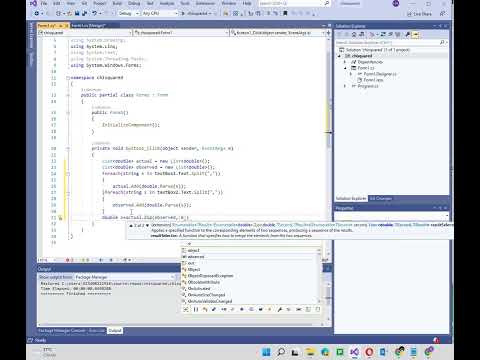The width and height of the screenshot is (480, 360).
Task: Open the account avatar in title bar
Action: pos(396,4)
